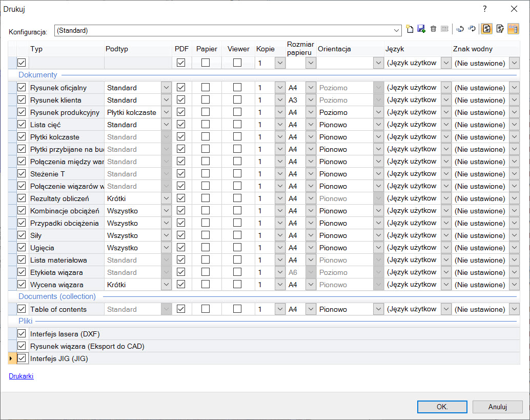
Task: Click the export configuration icon with clockwise arrow
Action: tap(472, 29)
